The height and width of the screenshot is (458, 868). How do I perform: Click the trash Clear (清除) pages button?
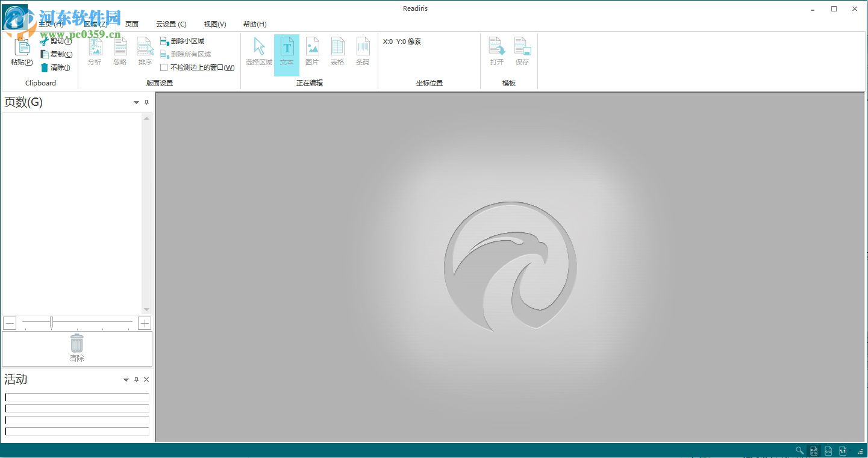pyautogui.click(x=77, y=349)
